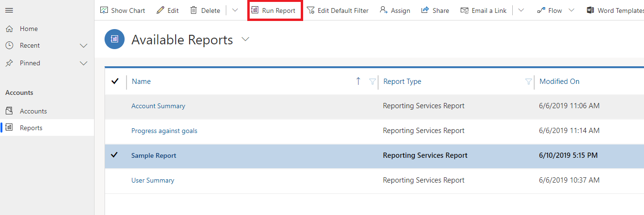The height and width of the screenshot is (215, 644).
Task: Click the Edit pencil icon
Action: pos(160,10)
